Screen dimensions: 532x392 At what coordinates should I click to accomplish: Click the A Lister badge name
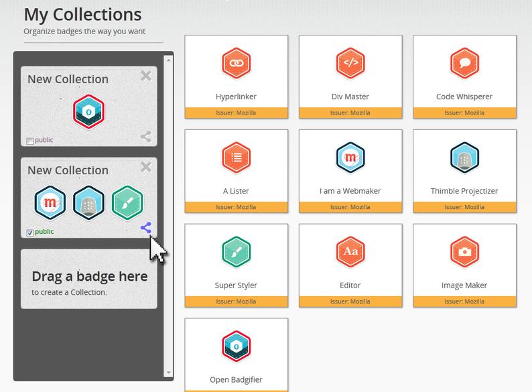click(236, 191)
